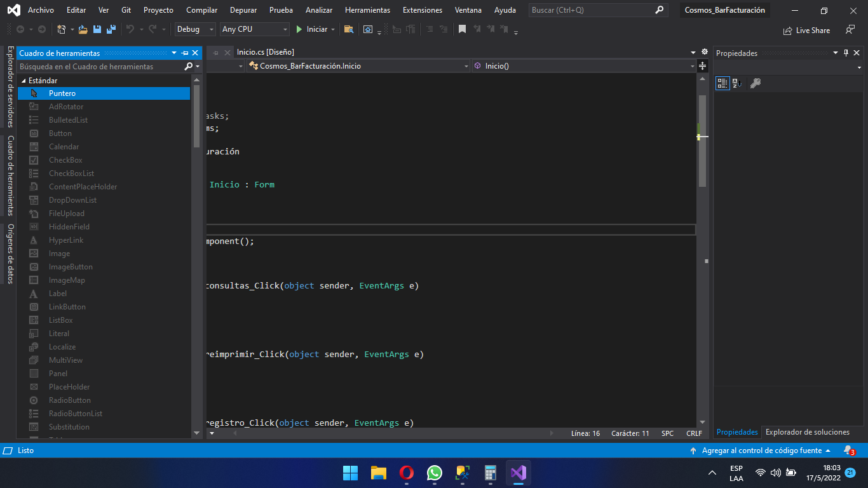Open the Cuadro de herramientas window options arrow

(174, 53)
